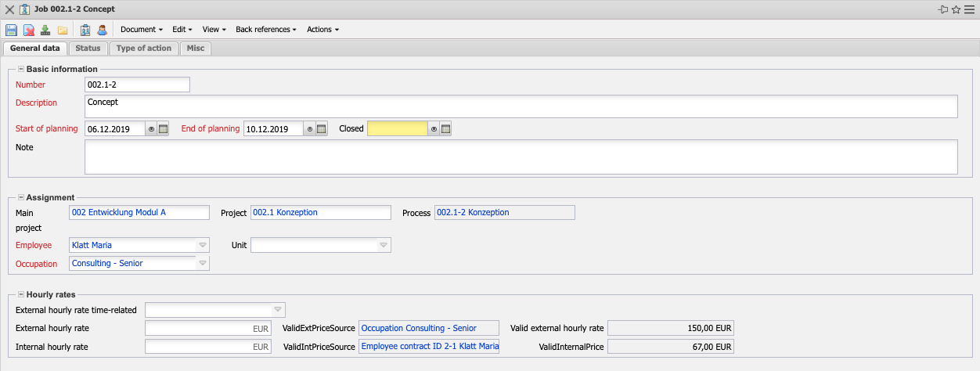Collapse the Basic information section

coord(21,70)
